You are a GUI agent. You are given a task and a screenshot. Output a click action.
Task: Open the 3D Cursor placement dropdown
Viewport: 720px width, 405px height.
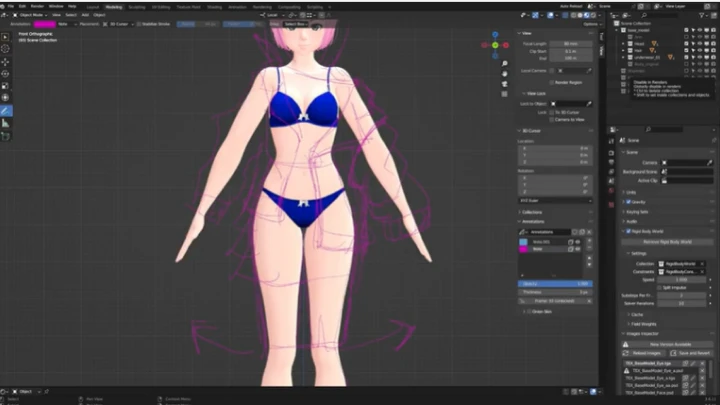pyautogui.click(x=118, y=24)
